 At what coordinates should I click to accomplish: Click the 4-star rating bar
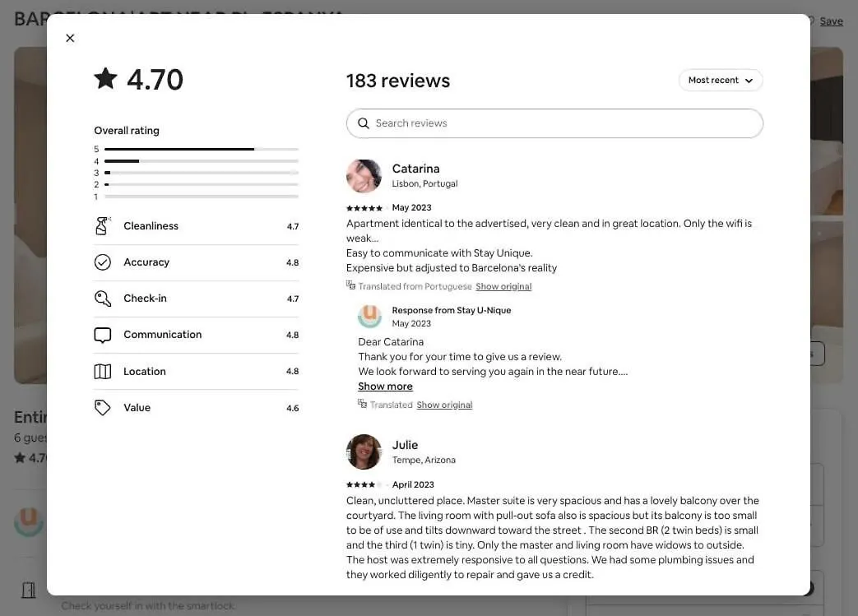click(x=202, y=161)
